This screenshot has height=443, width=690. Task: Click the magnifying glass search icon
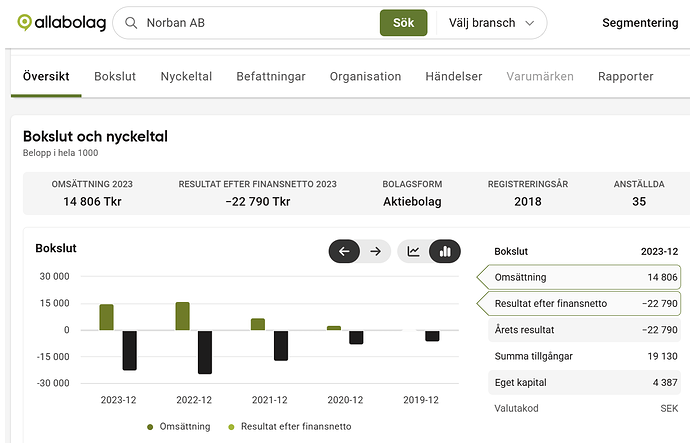click(129, 23)
